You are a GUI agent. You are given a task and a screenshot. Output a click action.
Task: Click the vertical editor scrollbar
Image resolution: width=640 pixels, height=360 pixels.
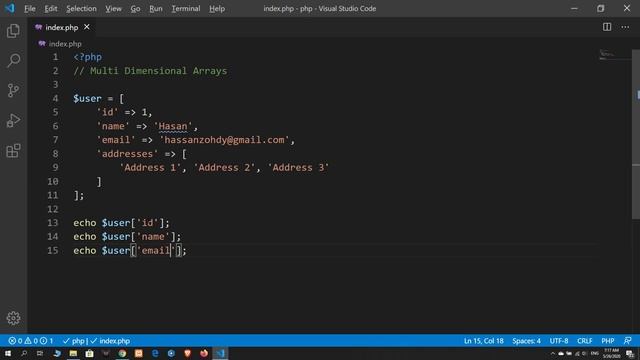click(x=636, y=135)
